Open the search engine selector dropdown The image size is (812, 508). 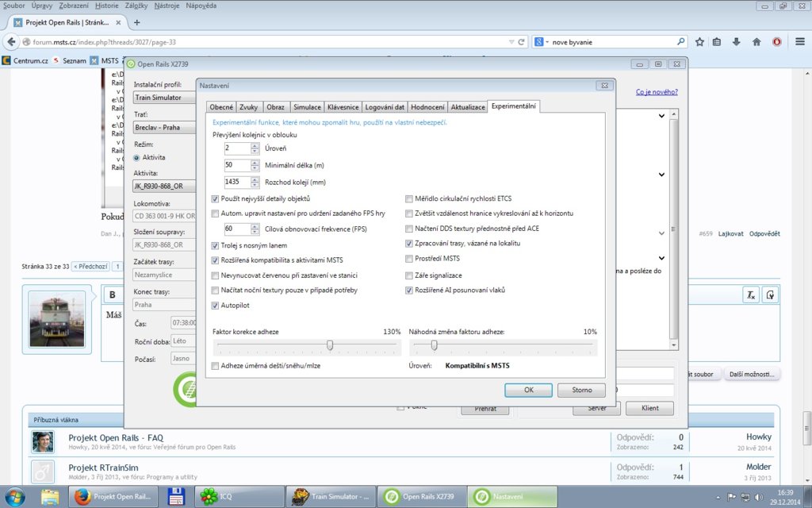(x=542, y=41)
